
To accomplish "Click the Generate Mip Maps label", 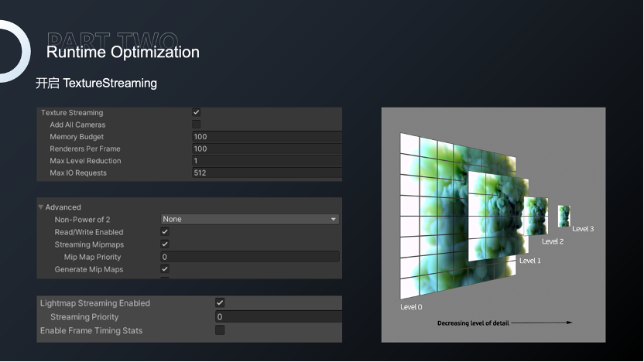I will tap(89, 269).
